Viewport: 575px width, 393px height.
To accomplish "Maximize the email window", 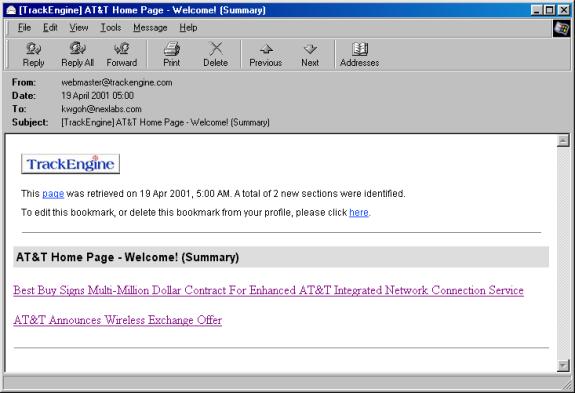I will coord(549,10).
